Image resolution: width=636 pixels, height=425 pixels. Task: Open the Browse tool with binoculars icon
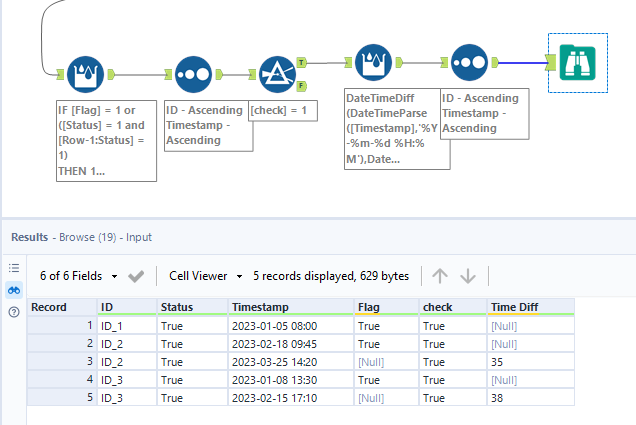[577, 63]
